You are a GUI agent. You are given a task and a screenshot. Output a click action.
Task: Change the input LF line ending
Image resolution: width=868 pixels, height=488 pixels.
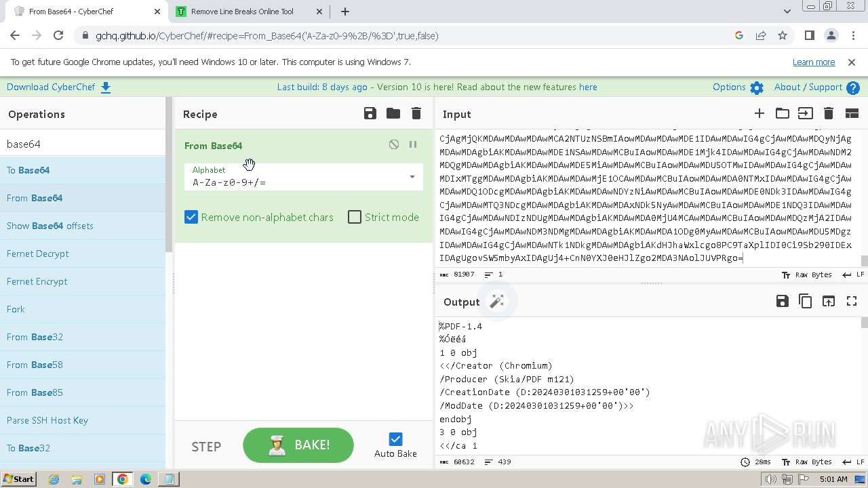[x=853, y=274]
